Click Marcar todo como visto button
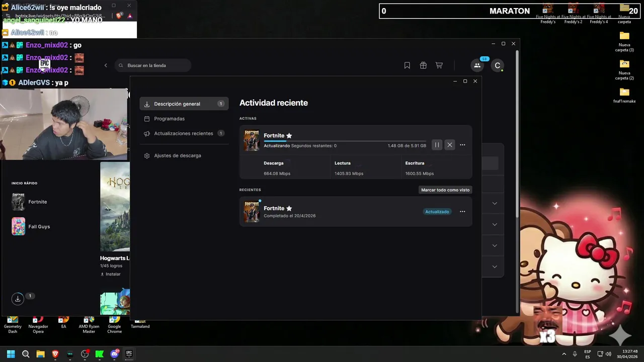 (x=445, y=190)
